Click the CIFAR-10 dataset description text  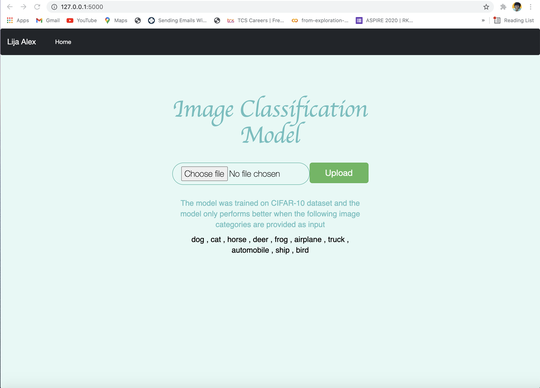(x=270, y=214)
